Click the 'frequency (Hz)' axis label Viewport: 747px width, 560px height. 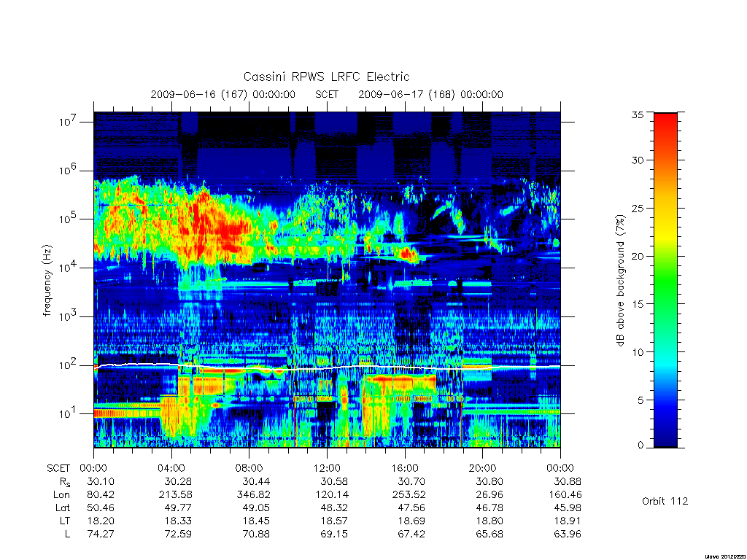pos(47,281)
